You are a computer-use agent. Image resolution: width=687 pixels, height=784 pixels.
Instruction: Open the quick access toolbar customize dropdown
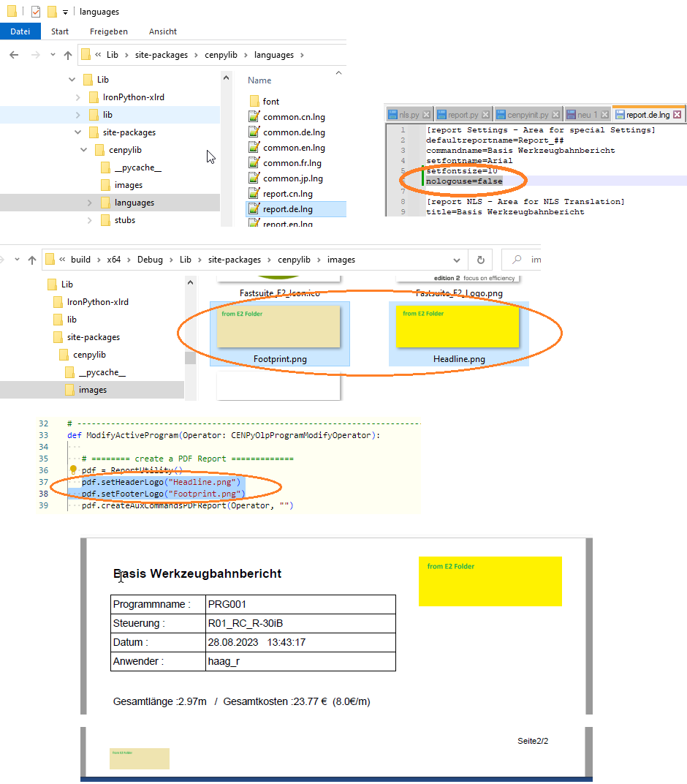click(65, 12)
